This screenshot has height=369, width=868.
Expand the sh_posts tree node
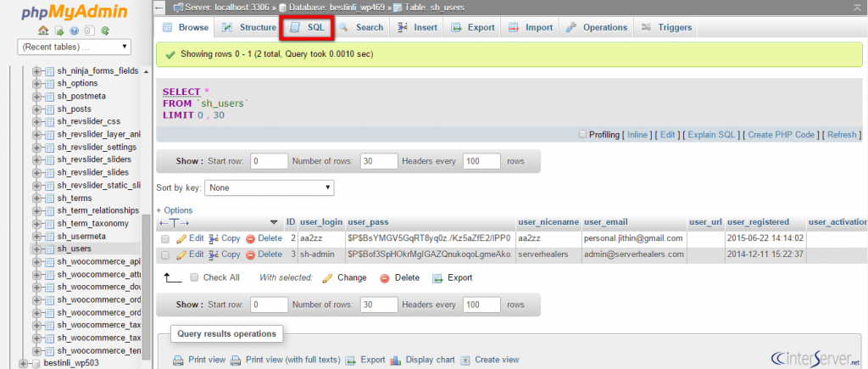click(x=37, y=109)
